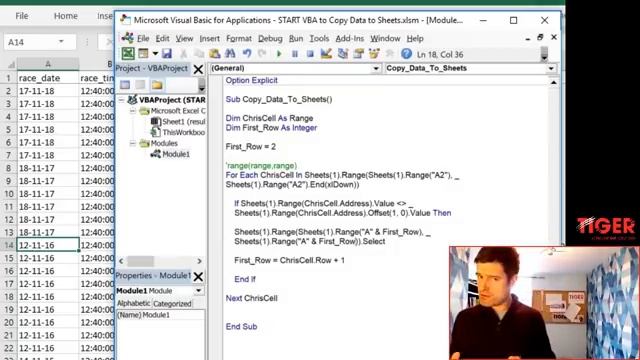The height and width of the screenshot is (360, 640).
Task: Open the Run menu
Action: click(x=296, y=38)
